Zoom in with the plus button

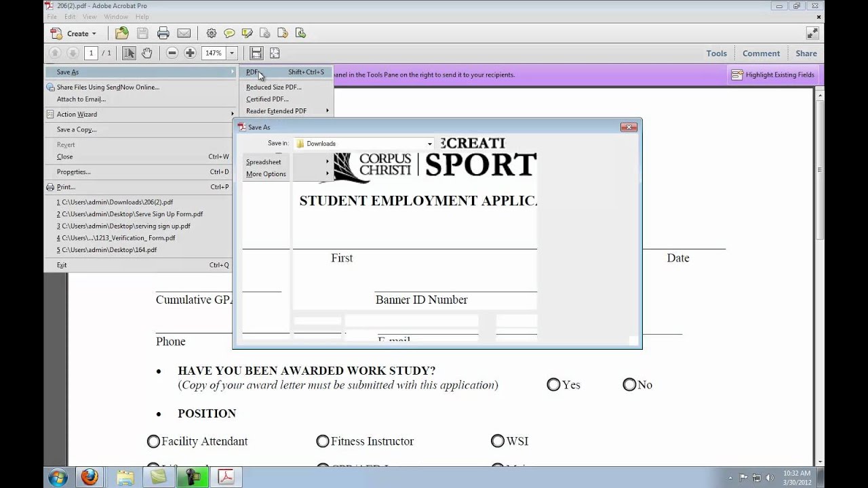coord(190,53)
